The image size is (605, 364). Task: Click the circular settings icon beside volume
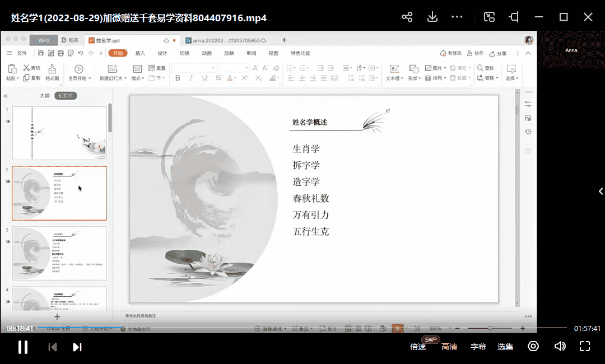coord(533,346)
